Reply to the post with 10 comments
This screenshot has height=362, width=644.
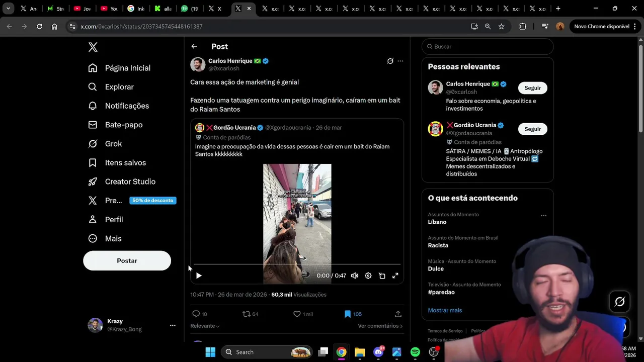click(200, 314)
